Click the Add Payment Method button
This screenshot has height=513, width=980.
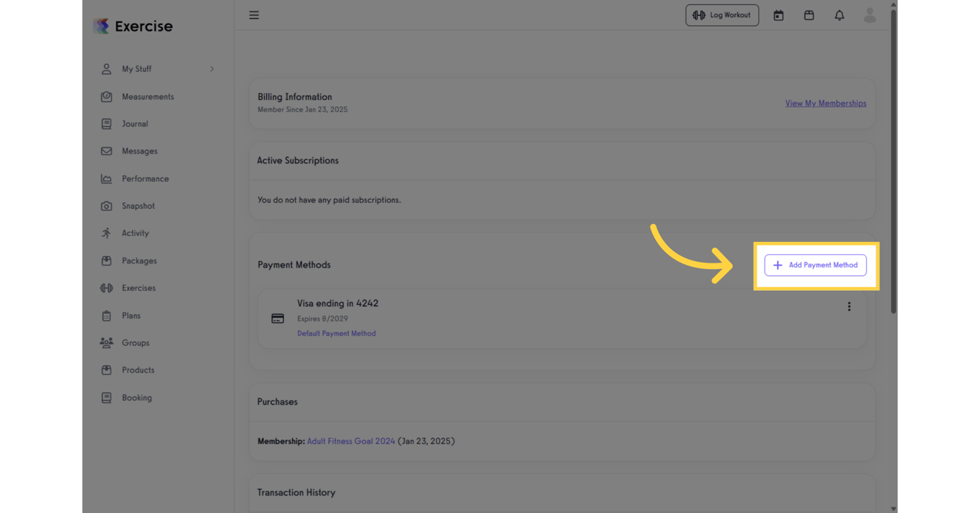[816, 265]
